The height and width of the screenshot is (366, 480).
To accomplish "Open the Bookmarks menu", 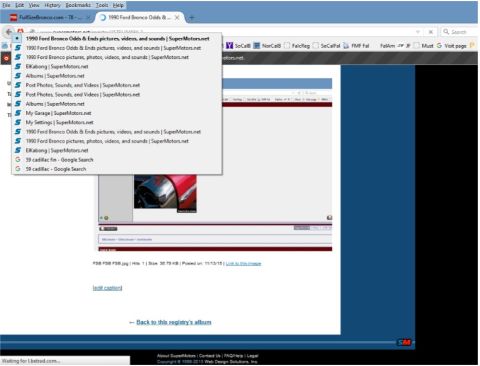I will (78, 5).
